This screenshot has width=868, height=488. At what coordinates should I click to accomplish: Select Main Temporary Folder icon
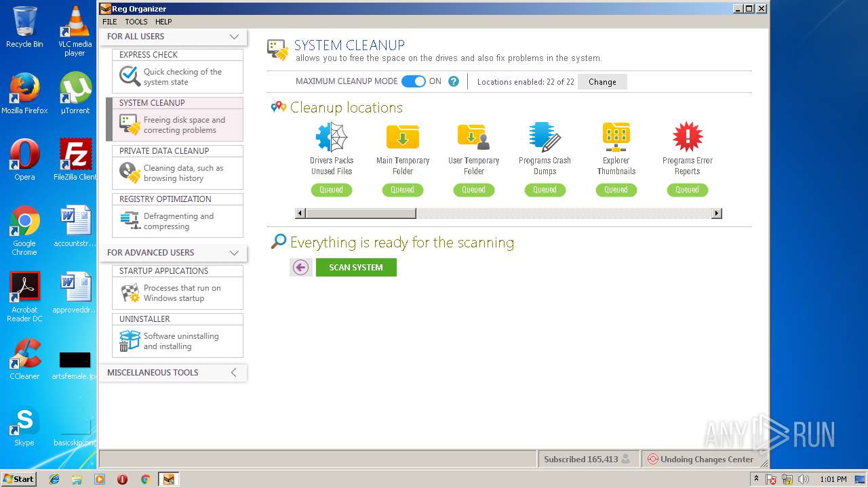coord(403,138)
